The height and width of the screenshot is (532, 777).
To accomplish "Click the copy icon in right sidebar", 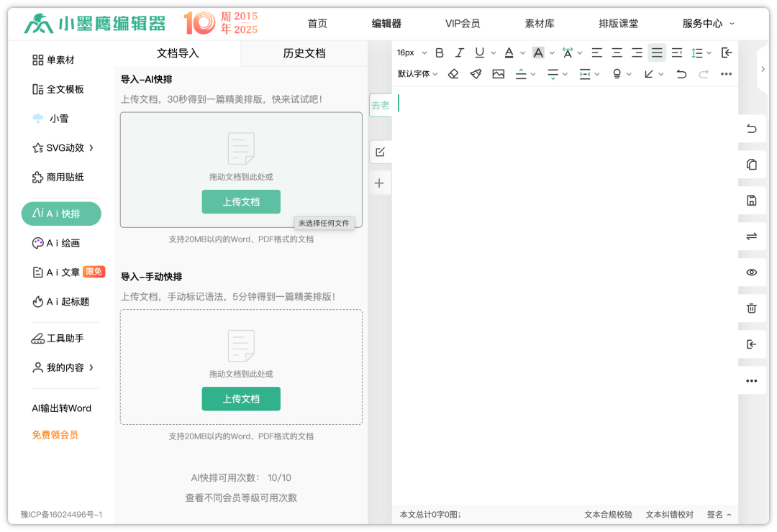I will [752, 165].
